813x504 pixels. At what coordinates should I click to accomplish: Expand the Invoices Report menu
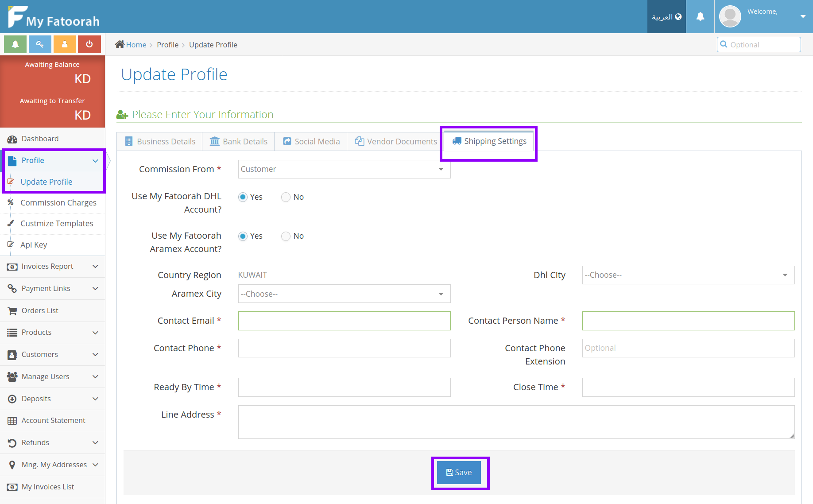pyautogui.click(x=53, y=267)
